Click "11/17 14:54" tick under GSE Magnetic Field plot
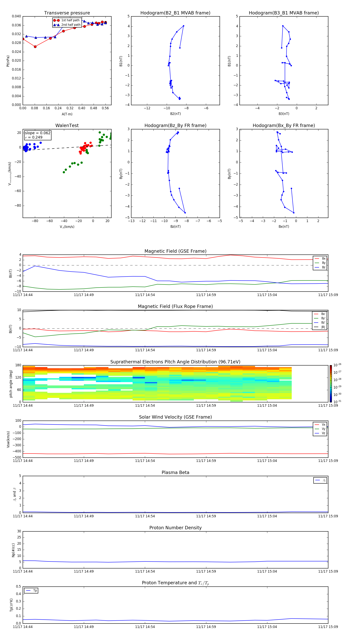The width and height of the screenshot is (351, 644). click(145, 295)
